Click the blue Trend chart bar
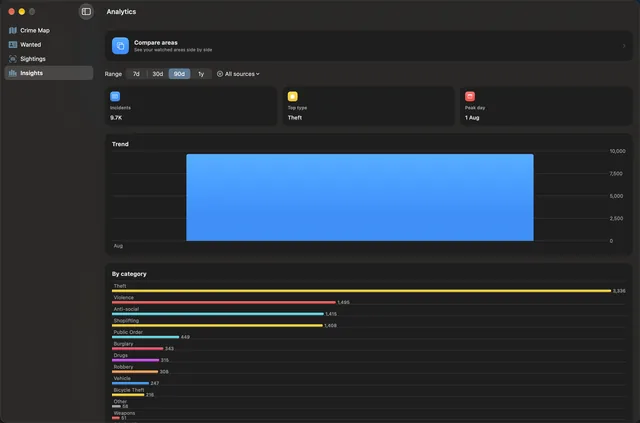The image size is (640, 423). (x=360, y=197)
